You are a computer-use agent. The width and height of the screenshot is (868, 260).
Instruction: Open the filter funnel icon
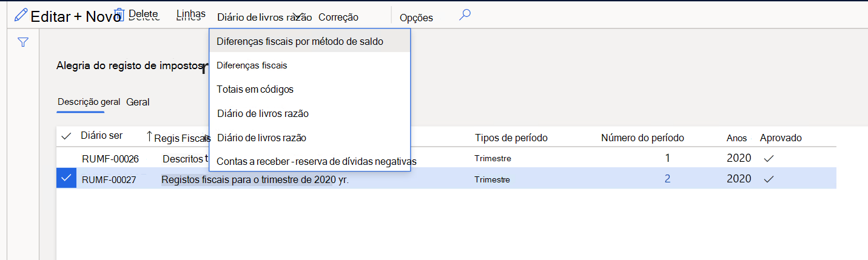click(x=23, y=42)
